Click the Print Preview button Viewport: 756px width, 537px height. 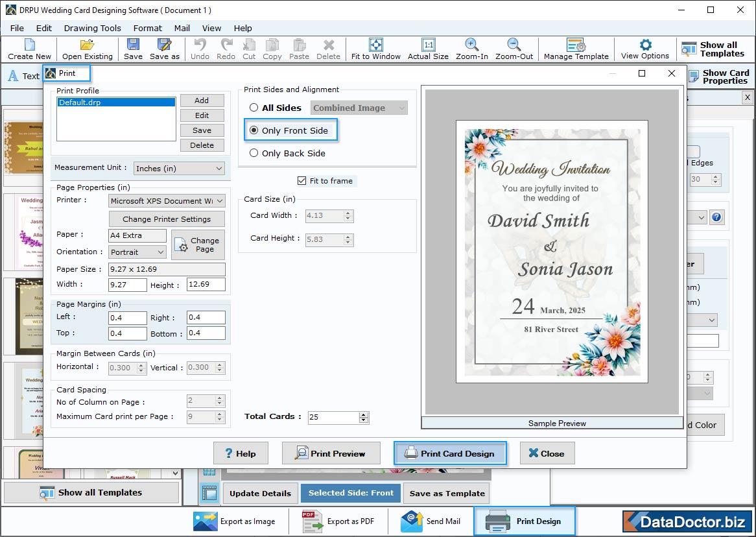tap(331, 453)
